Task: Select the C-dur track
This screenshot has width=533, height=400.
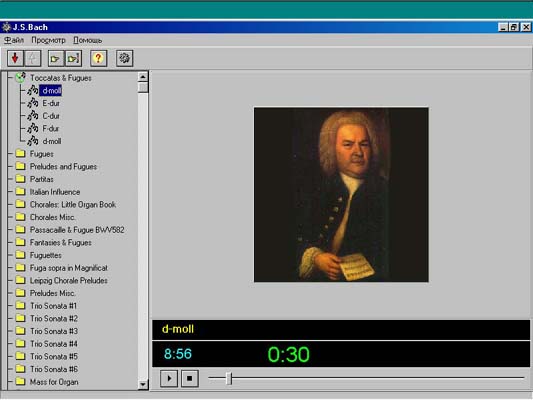Action: (51, 116)
